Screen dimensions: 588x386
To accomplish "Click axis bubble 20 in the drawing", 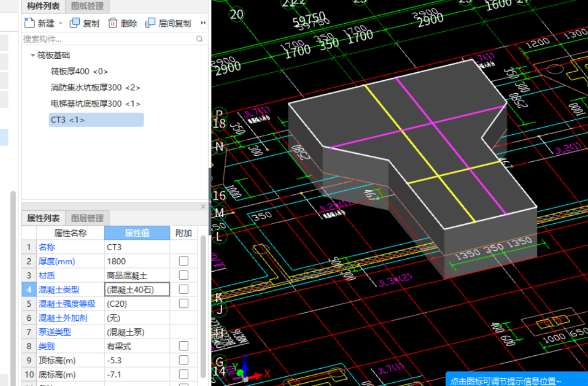I will point(237,14).
